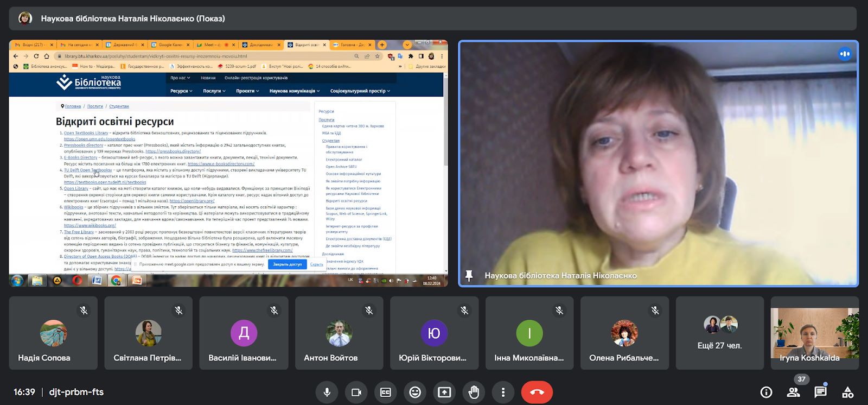Open the Windows Explorer folder taskbar icon
The width and height of the screenshot is (868, 405).
click(x=37, y=281)
